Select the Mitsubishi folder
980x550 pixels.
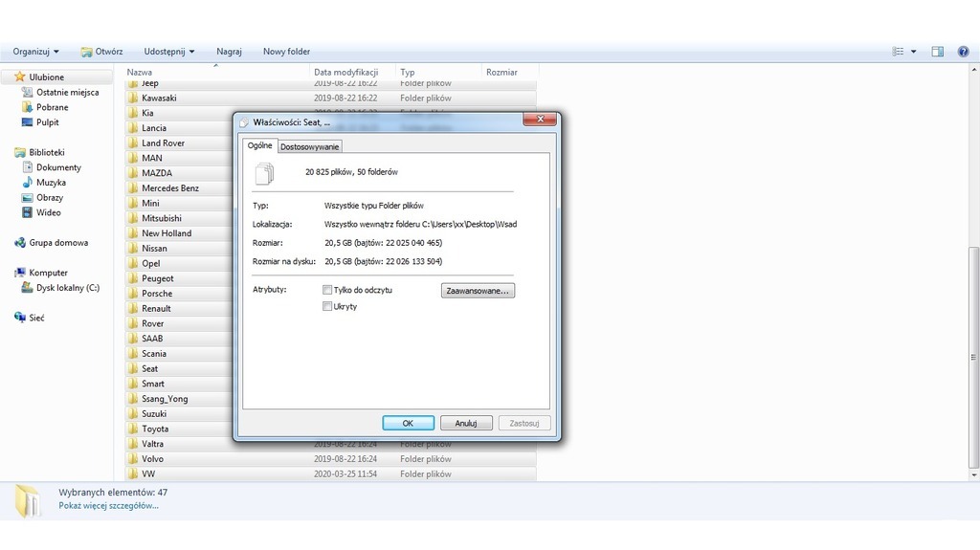coord(162,218)
